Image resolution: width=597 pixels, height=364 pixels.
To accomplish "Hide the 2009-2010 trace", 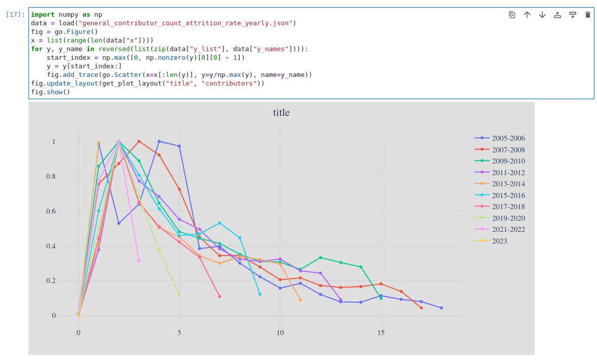I will 509,161.
